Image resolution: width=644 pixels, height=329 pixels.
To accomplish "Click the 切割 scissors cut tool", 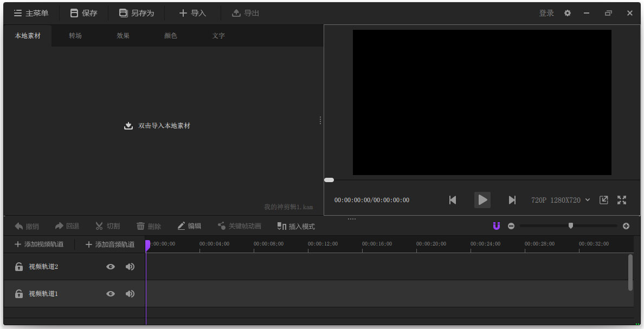I will pos(107,226).
